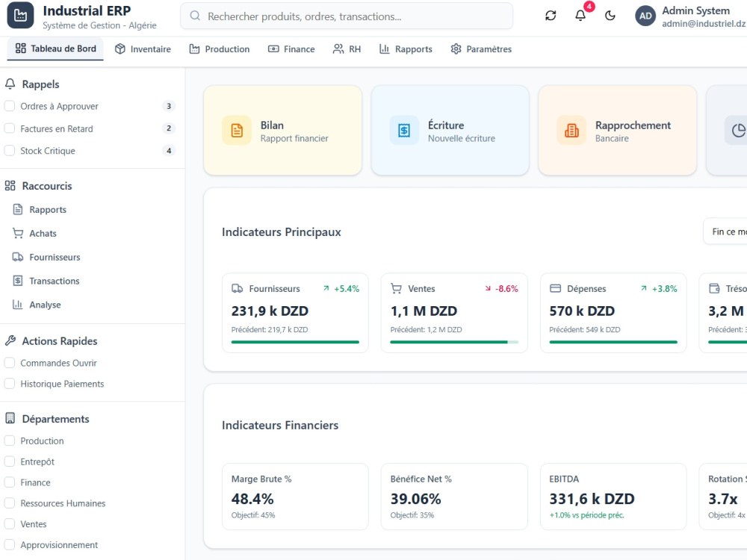Viewport: 747px width, 560px height.
Task: Click the EBITDA indicator card
Action: coord(613,497)
